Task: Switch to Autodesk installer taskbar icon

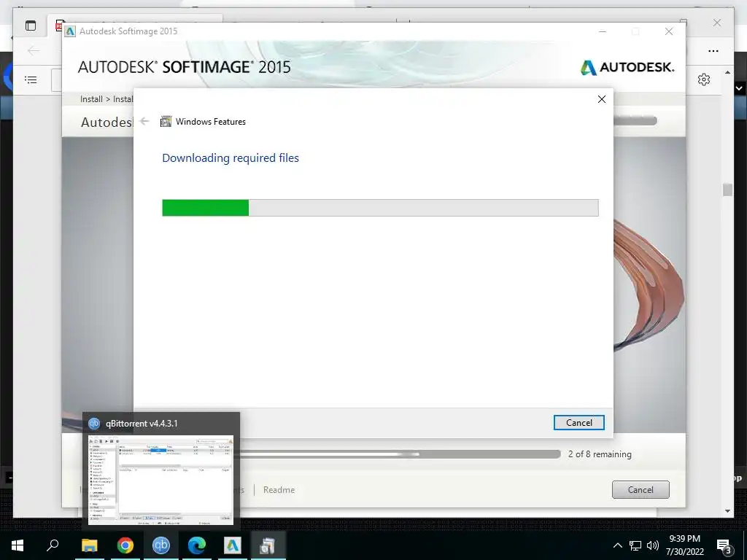Action: pos(233,545)
